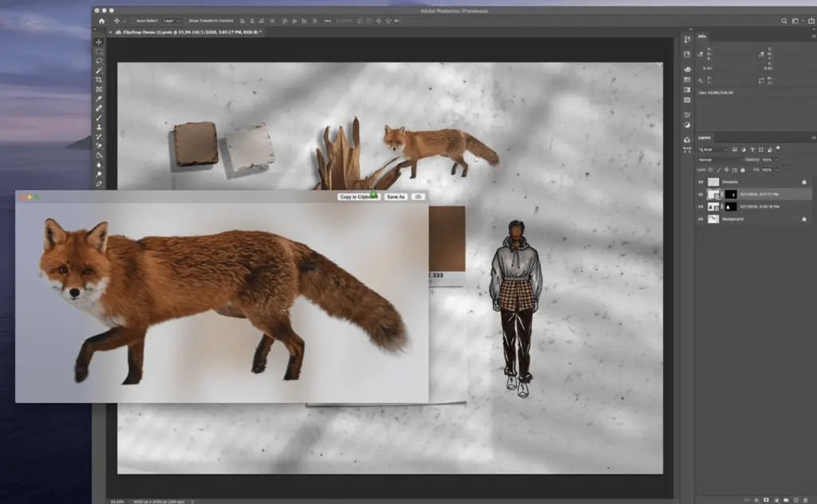Open the Layers panel menu
Image resolution: width=817 pixels, height=504 pixels.
(x=813, y=138)
